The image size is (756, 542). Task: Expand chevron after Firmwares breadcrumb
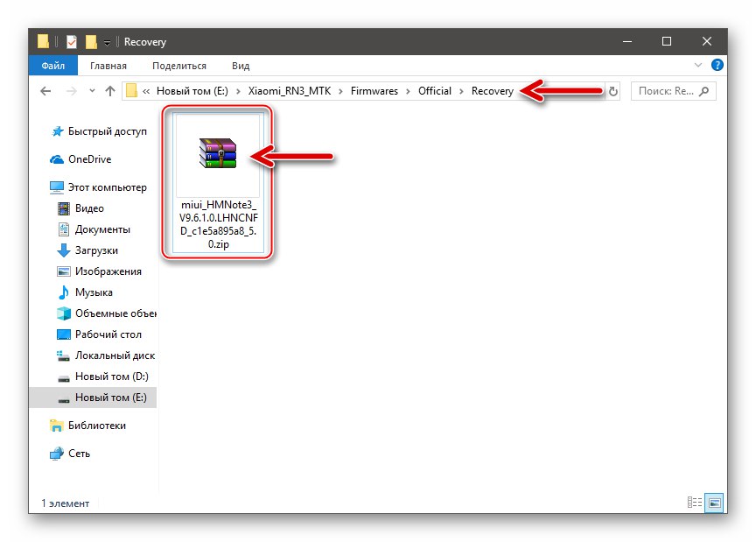(x=408, y=91)
